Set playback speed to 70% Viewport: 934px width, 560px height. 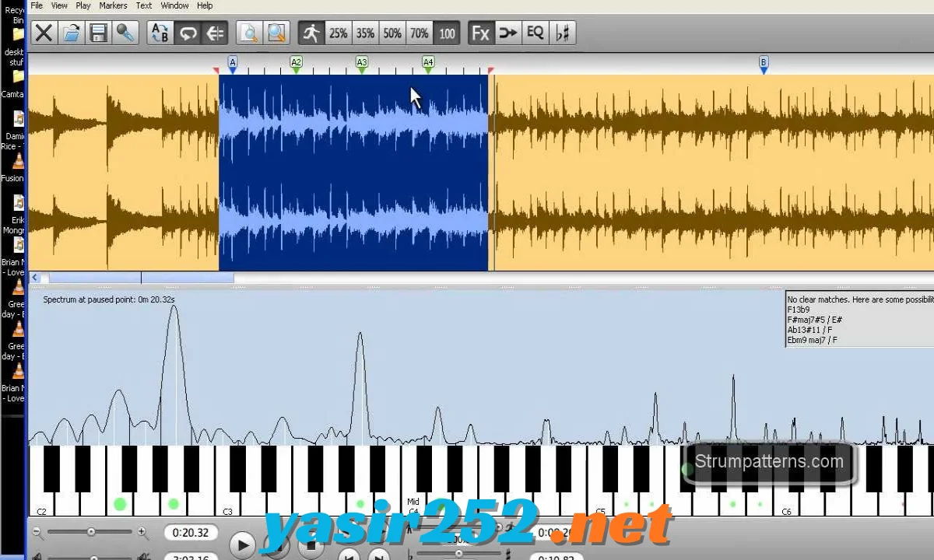pos(420,33)
